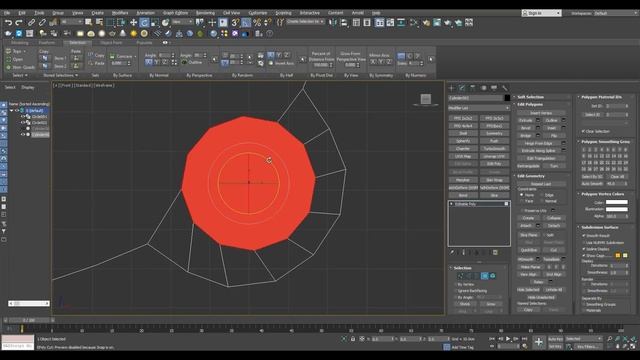The width and height of the screenshot is (640, 360).
Task: Click the Undo arrow icon
Action: coord(8,23)
